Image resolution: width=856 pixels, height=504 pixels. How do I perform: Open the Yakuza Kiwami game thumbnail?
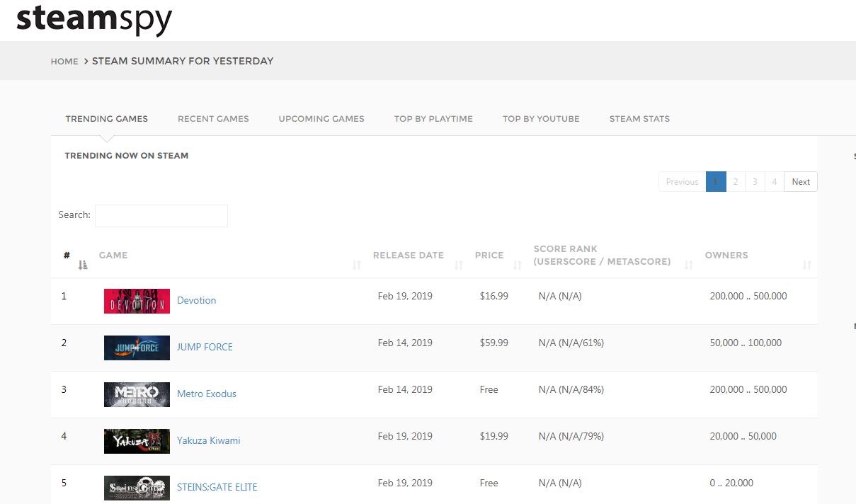click(x=137, y=441)
